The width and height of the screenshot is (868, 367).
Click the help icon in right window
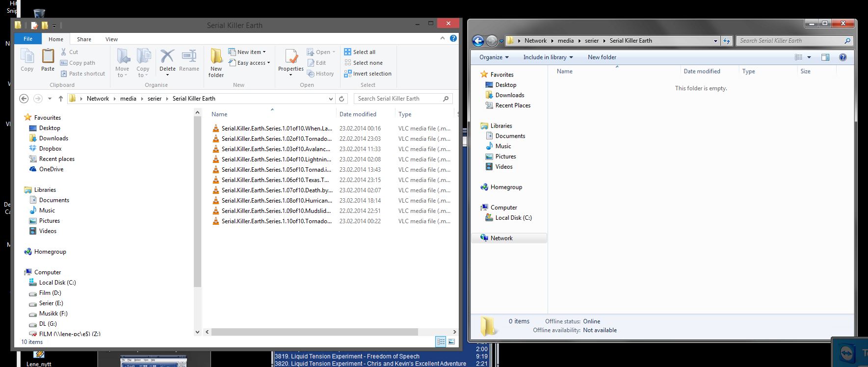click(843, 57)
